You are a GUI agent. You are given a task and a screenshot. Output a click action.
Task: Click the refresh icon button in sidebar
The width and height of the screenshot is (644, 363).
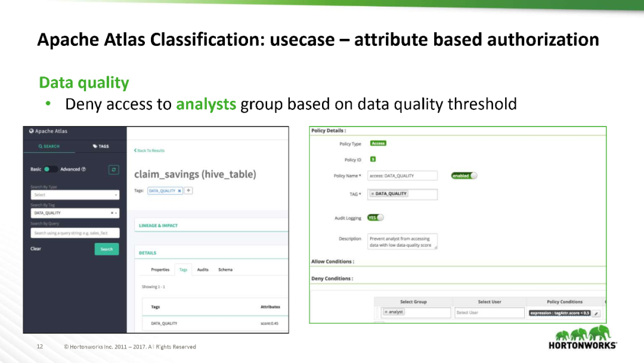point(114,170)
